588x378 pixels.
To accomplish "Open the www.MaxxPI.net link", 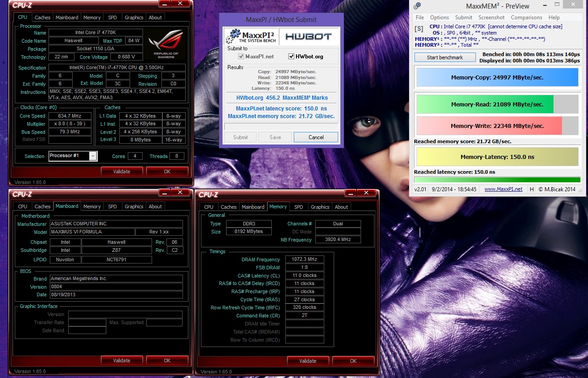I will (503, 189).
